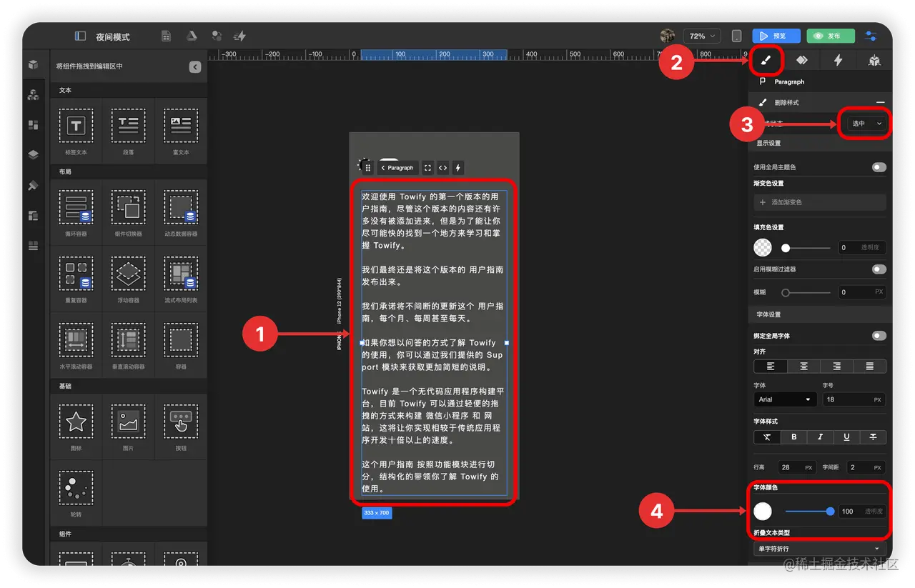Toggle bold font style
Image resolution: width=915 pixels, height=588 pixels.
click(x=793, y=437)
